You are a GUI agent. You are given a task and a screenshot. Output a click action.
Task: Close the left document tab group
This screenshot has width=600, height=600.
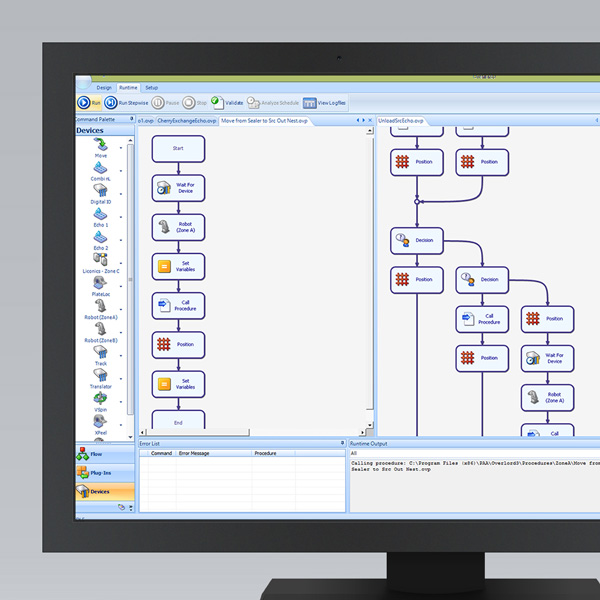370,120
